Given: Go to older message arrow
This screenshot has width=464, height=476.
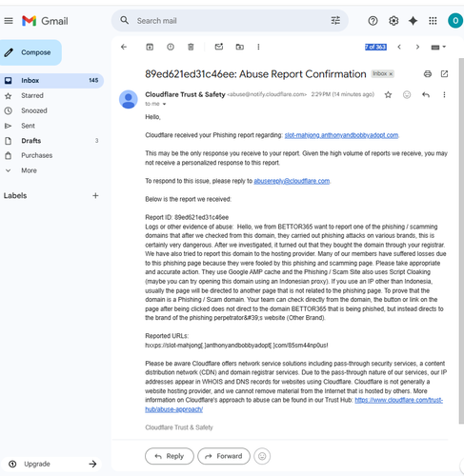Looking at the screenshot, I should (417, 47).
